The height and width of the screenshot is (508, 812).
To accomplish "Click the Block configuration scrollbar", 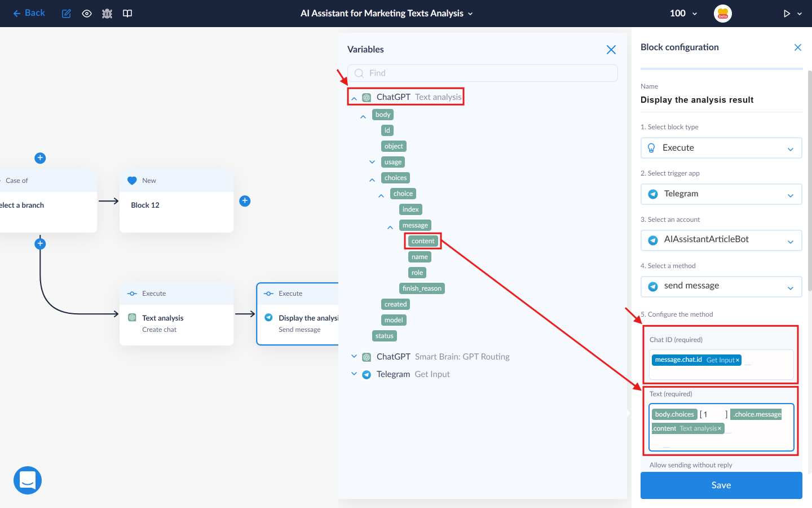I will (x=810, y=181).
